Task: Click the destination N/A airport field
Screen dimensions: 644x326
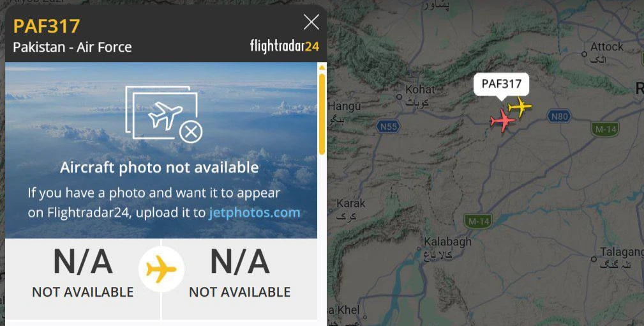Action: (x=240, y=274)
